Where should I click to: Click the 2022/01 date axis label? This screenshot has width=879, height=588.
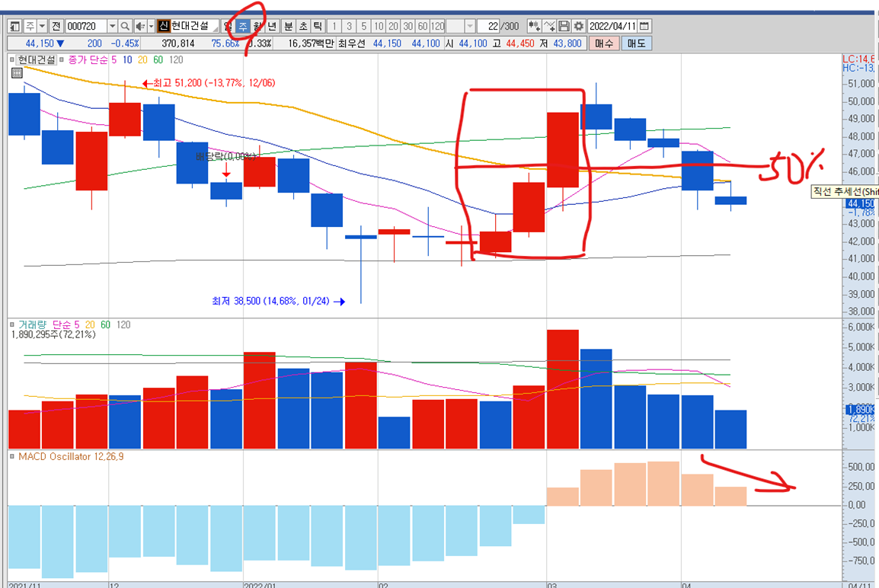pos(260,585)
